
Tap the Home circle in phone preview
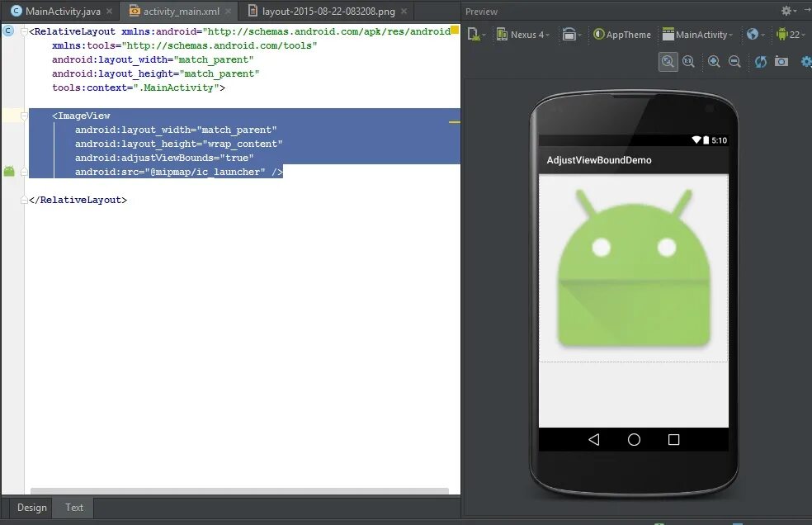pos(634,439)
